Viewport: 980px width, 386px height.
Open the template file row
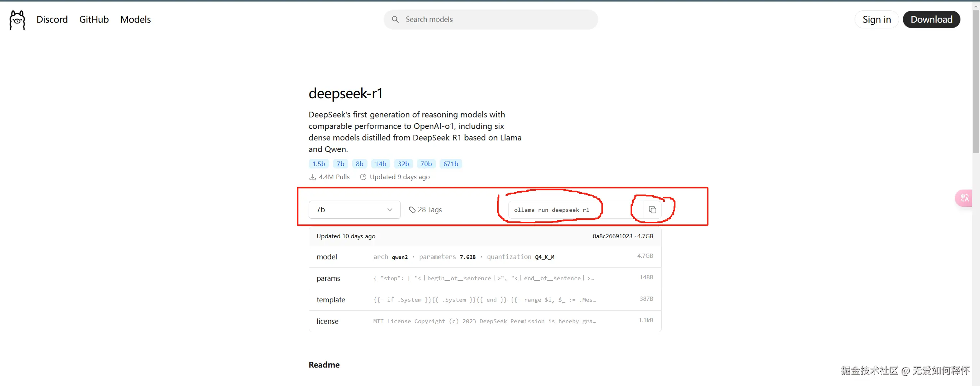(x=485, y=300)
